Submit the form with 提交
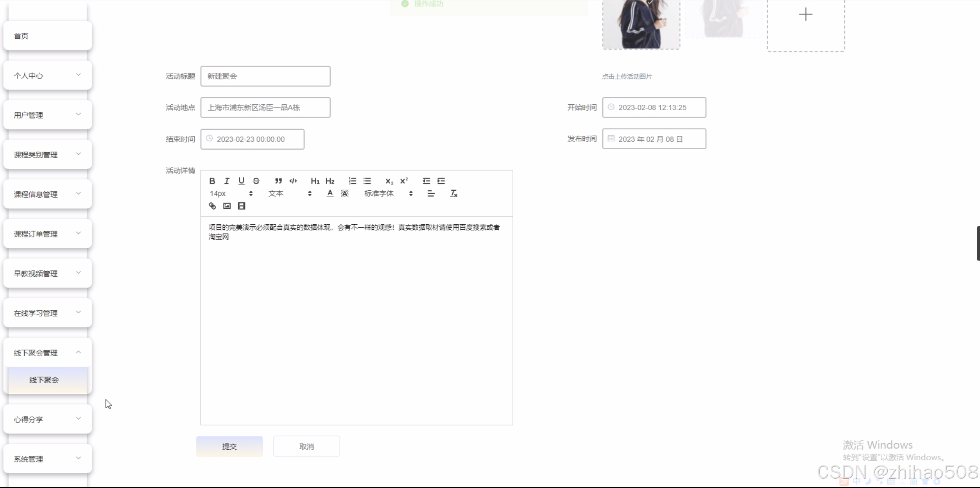 (x=229, y=446)
